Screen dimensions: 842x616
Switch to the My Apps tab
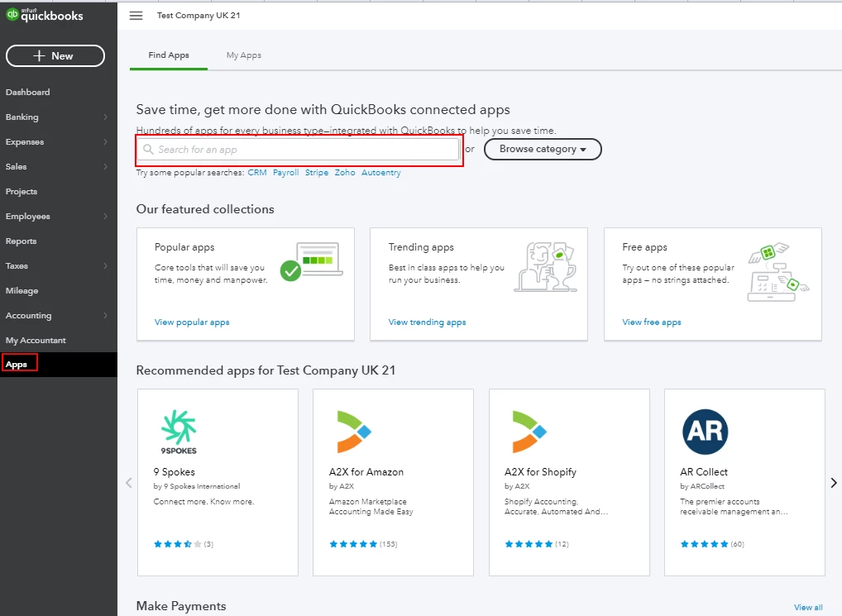(x=244, y=55)
